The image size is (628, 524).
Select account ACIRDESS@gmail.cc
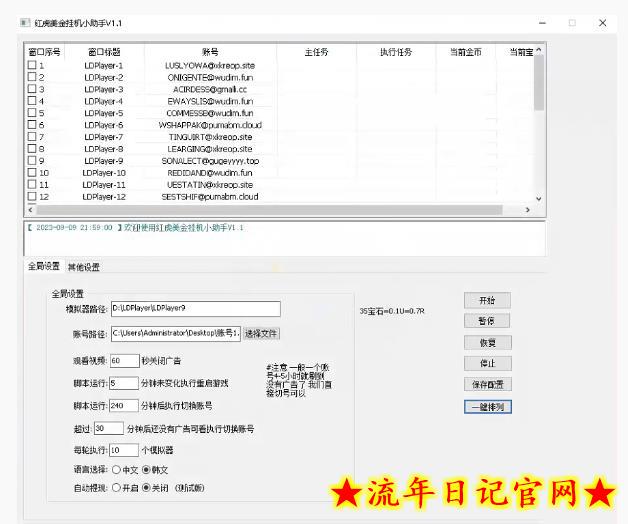pyautogui.click(x=210, y=89)
